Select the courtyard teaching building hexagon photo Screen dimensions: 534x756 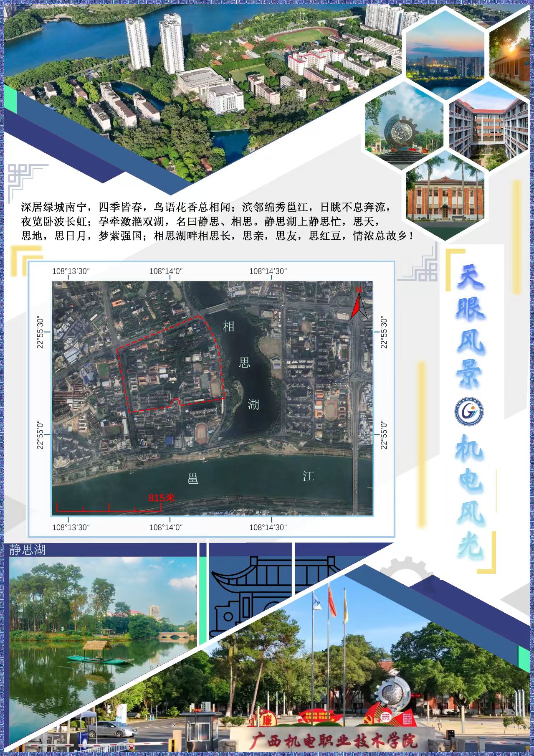pyautogui.click(x=488, y=126)
